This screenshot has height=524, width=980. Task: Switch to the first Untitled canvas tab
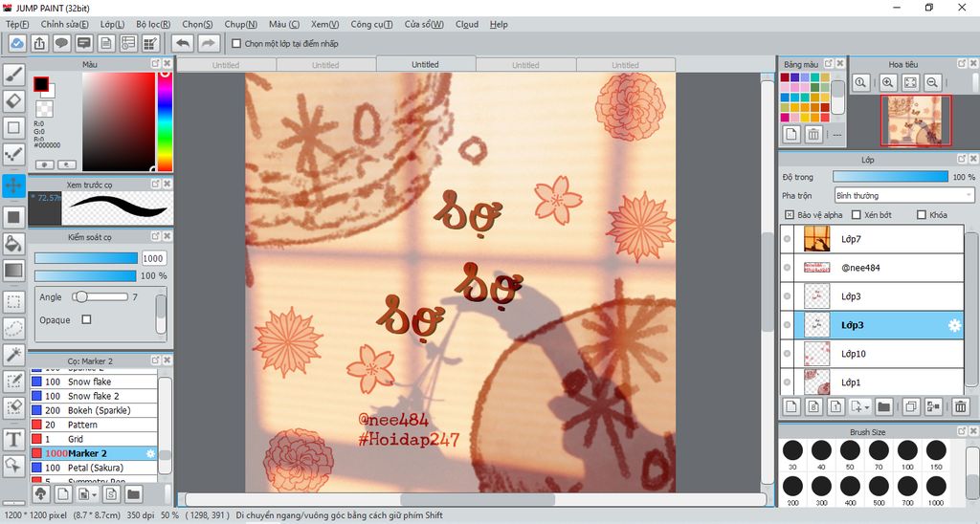[226, 65]
